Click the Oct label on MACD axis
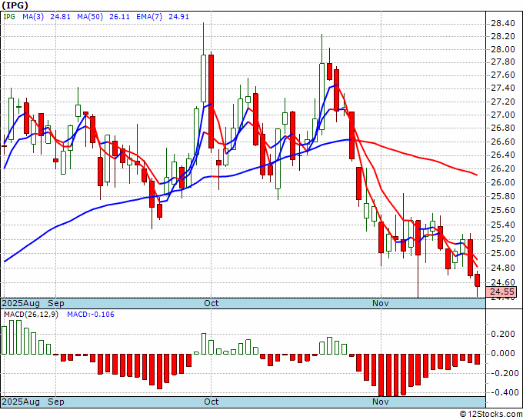 tap(212, 402)
